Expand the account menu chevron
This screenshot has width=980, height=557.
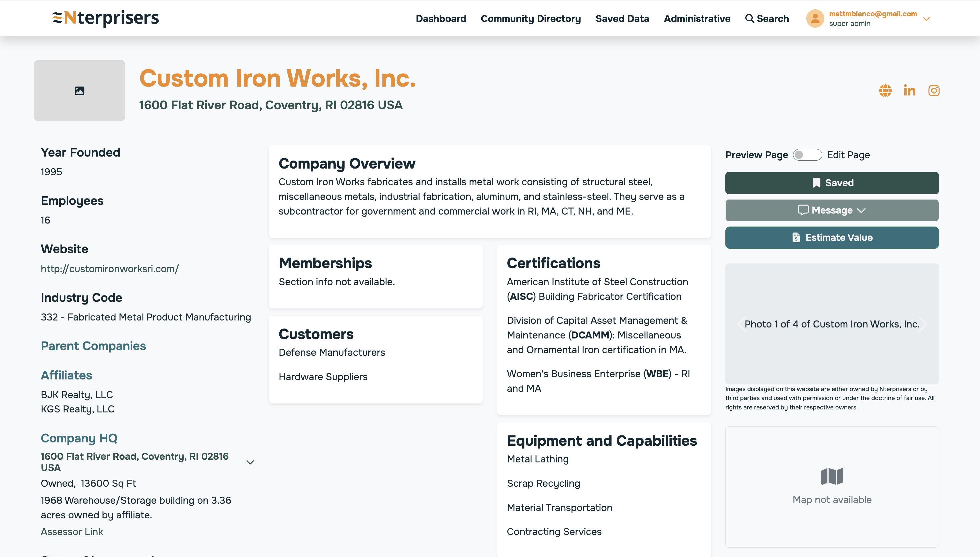click(926, 19)
